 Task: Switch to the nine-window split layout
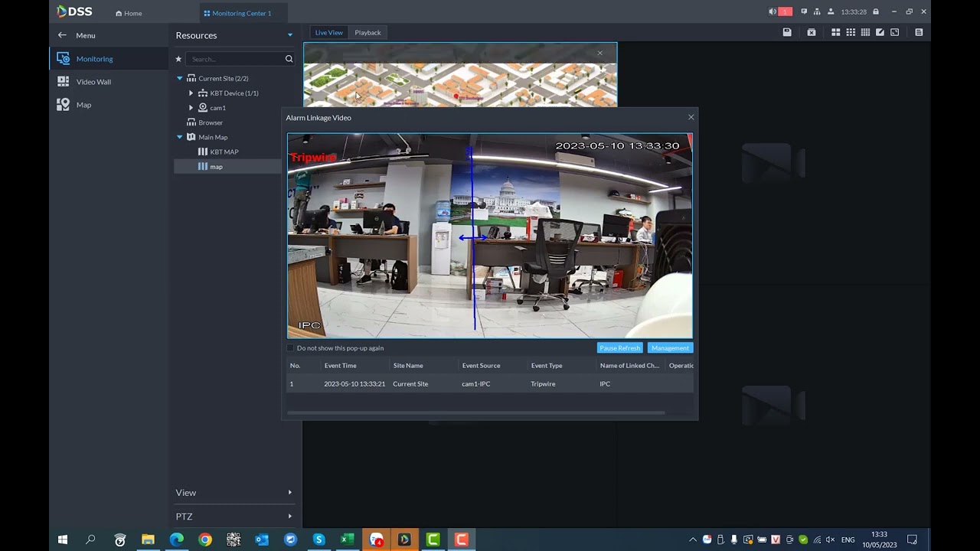coord(851,32)
